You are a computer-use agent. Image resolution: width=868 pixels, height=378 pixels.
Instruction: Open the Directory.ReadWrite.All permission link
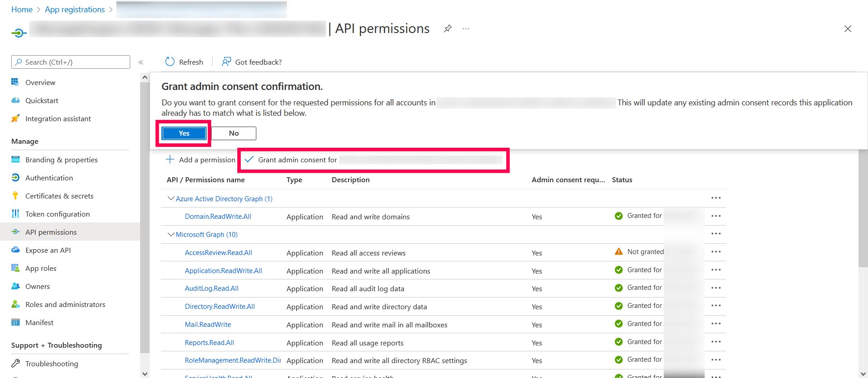coord(220,307)
